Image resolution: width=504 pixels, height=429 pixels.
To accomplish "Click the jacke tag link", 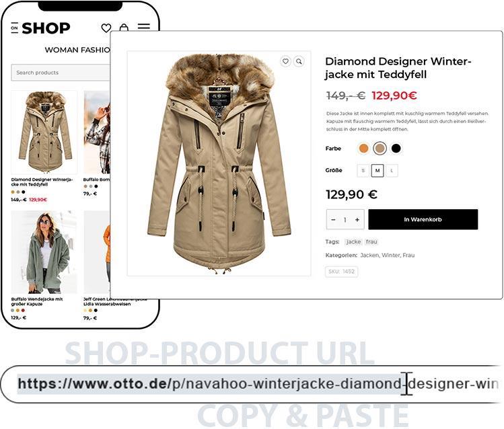I will tap(353, 242).
